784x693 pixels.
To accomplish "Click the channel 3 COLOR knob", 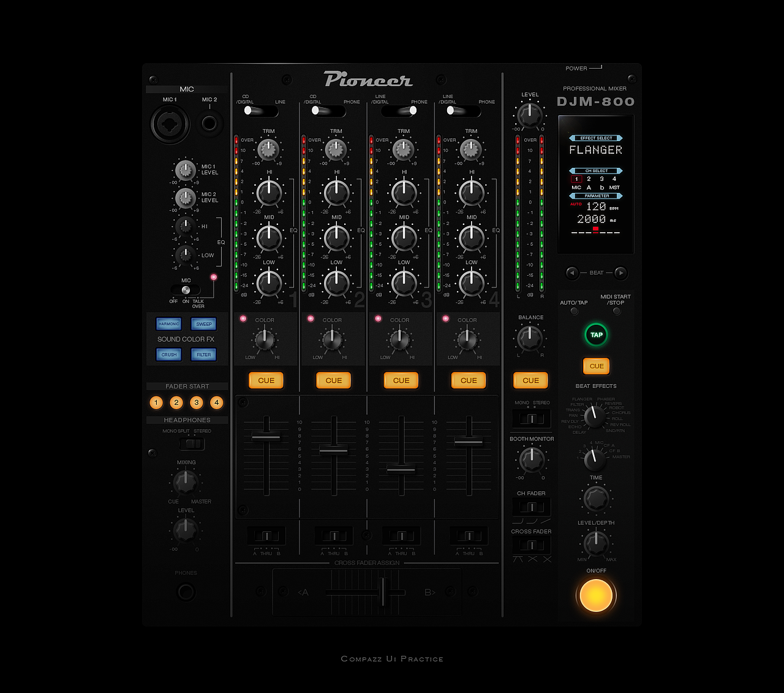I will coord(399,339).
